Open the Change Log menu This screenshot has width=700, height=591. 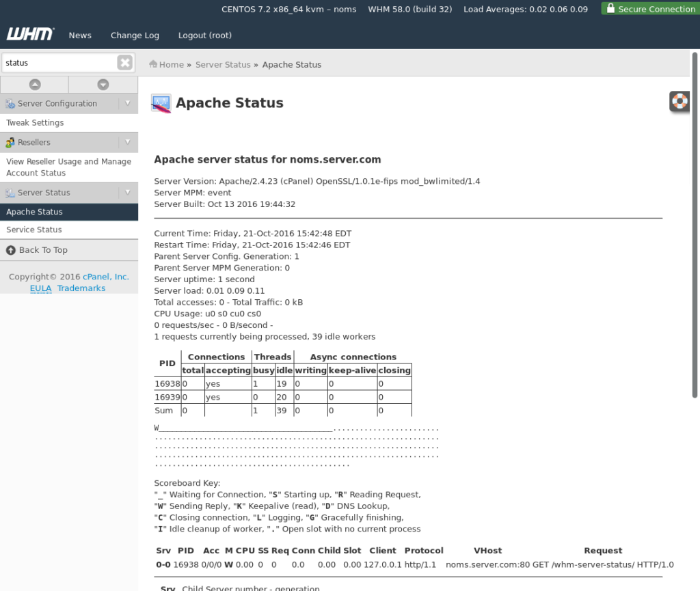pos(135,35)
